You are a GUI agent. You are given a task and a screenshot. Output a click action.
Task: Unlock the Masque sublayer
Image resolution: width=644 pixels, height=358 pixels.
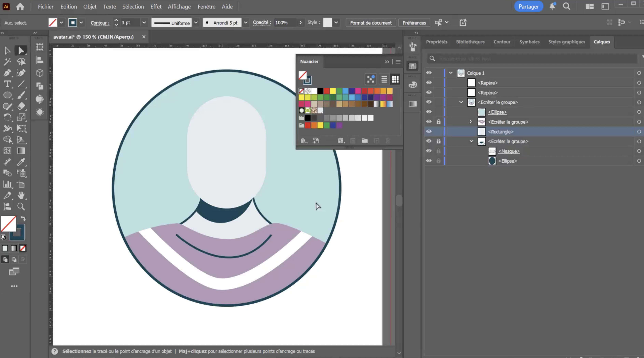coord(438,151)
